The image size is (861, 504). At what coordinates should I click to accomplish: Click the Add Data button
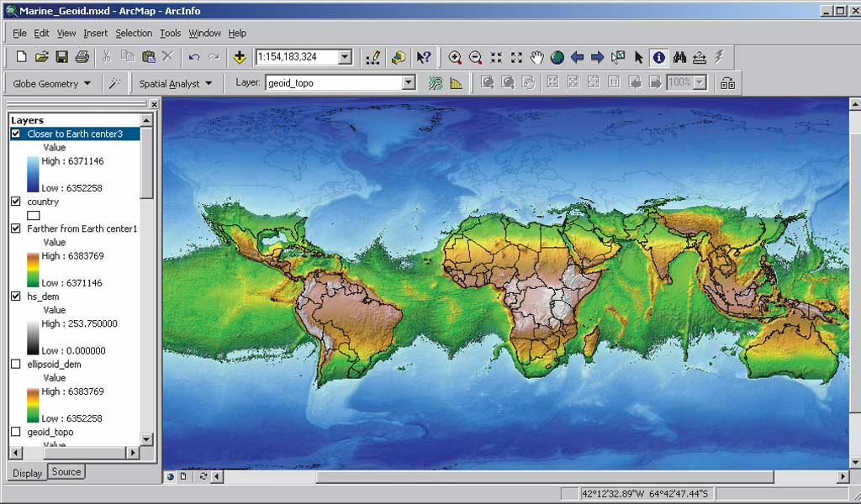coord(240,57)
